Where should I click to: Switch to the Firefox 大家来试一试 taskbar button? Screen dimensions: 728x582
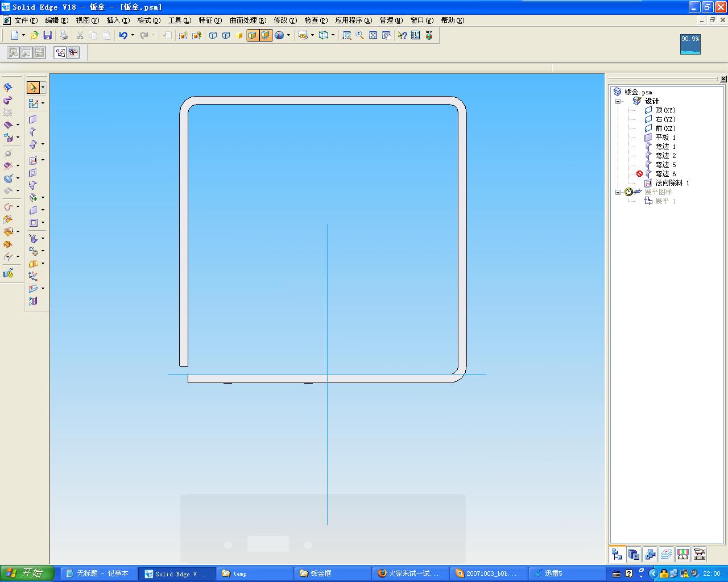tap(411, 573)
